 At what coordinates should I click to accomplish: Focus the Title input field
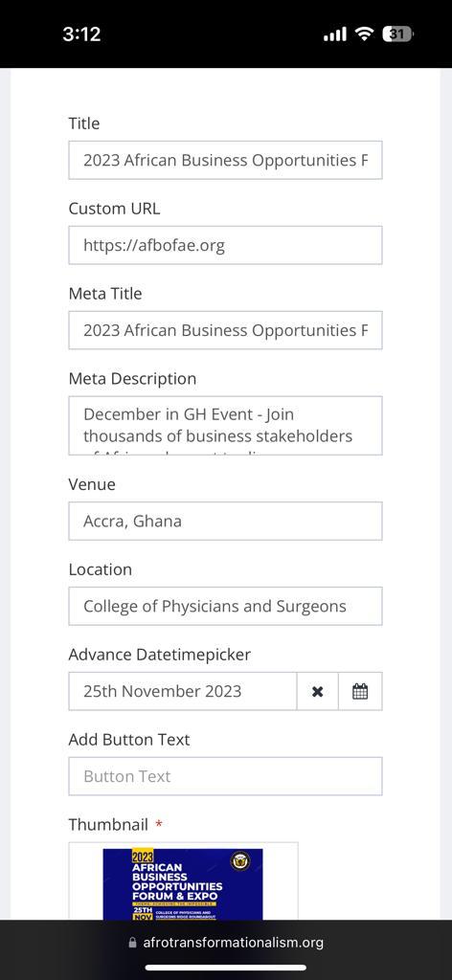coord(225,160)
